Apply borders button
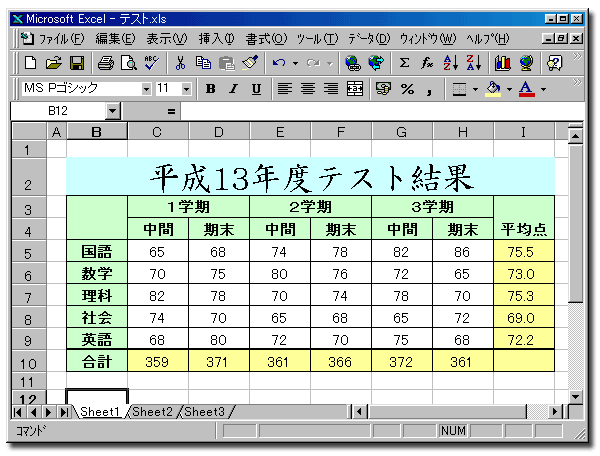The height and width of the screenshot is (456, 600). 459,89
